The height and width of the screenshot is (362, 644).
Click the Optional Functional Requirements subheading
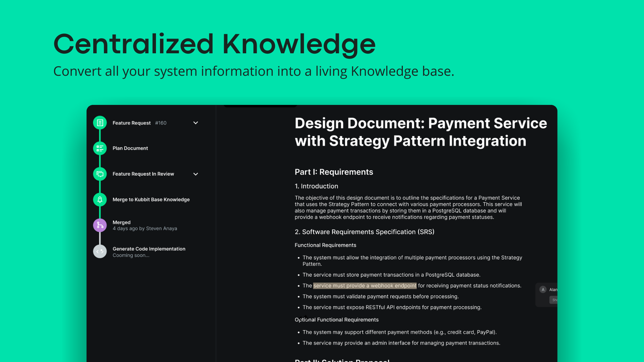coord(336,320)
